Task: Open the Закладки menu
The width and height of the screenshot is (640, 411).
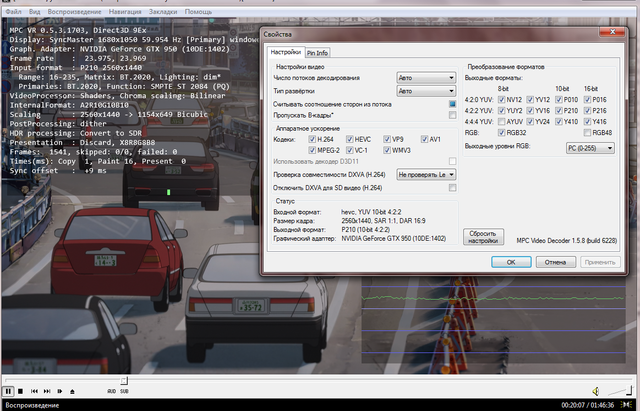Action: coord(163,12)
